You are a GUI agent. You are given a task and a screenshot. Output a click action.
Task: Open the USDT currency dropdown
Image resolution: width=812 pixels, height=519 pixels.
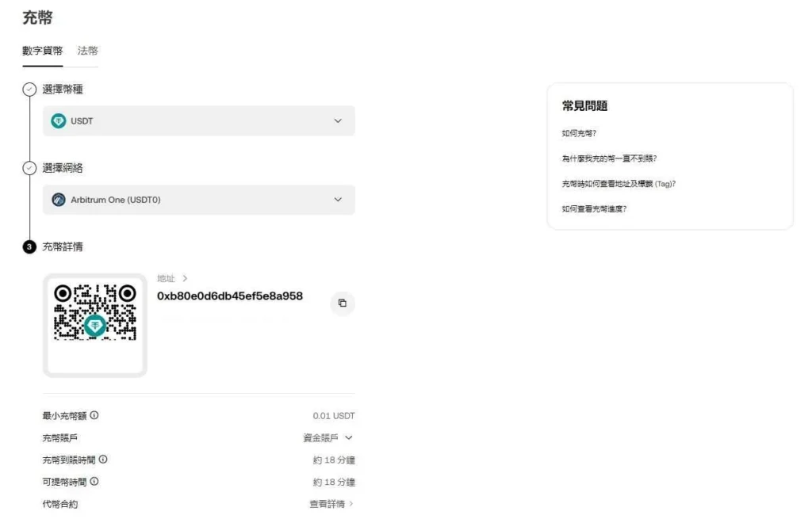pos(199,121)
